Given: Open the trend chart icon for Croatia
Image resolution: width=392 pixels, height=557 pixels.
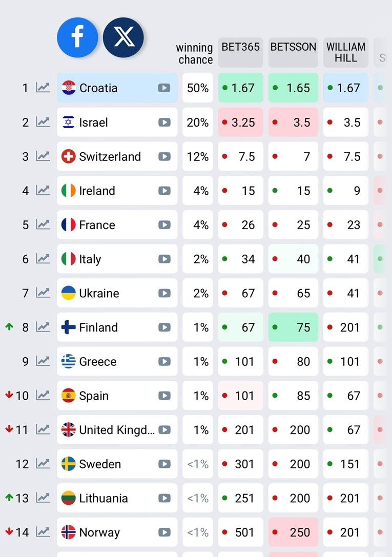Looking at the screenshot, I should [x=43, y=88].
